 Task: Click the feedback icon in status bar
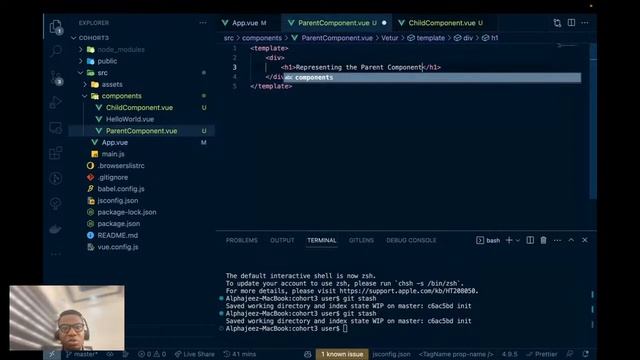pyautogui.click(x=570, y=354)
